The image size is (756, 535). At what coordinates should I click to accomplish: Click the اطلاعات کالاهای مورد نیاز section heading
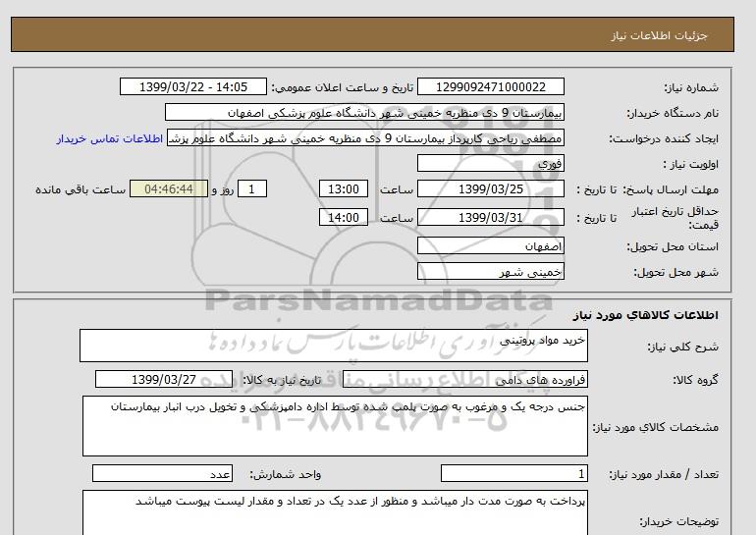[x=646, y=315]
